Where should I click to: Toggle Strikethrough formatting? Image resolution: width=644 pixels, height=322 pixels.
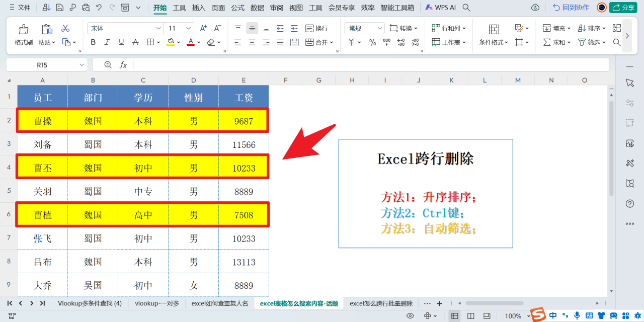tap(135, 42)
